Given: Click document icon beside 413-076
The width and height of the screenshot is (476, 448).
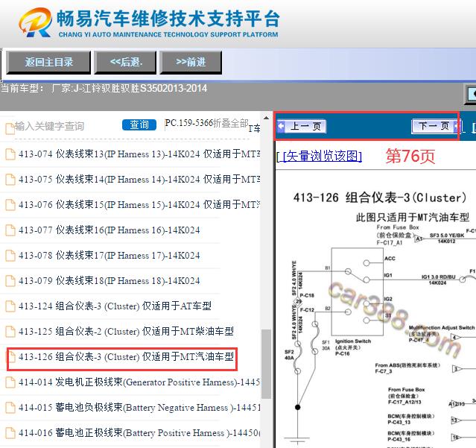Looking at the screenshot, I should click(x=10, y=205).
